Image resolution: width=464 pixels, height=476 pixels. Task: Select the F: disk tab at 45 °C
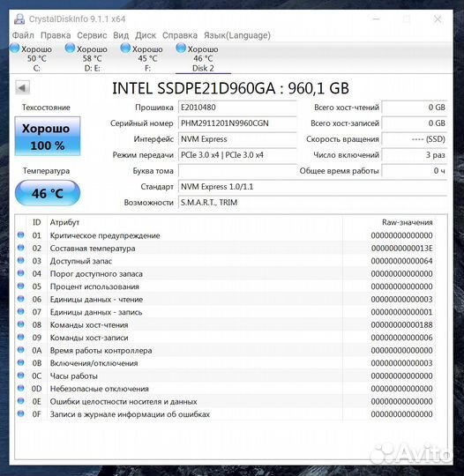tap(147, 58)
